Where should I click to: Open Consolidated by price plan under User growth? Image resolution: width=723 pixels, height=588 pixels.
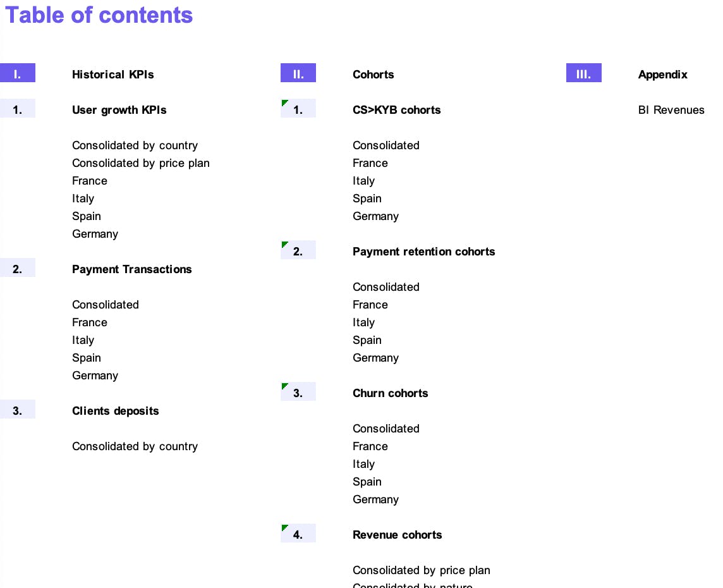click(141, 163)
